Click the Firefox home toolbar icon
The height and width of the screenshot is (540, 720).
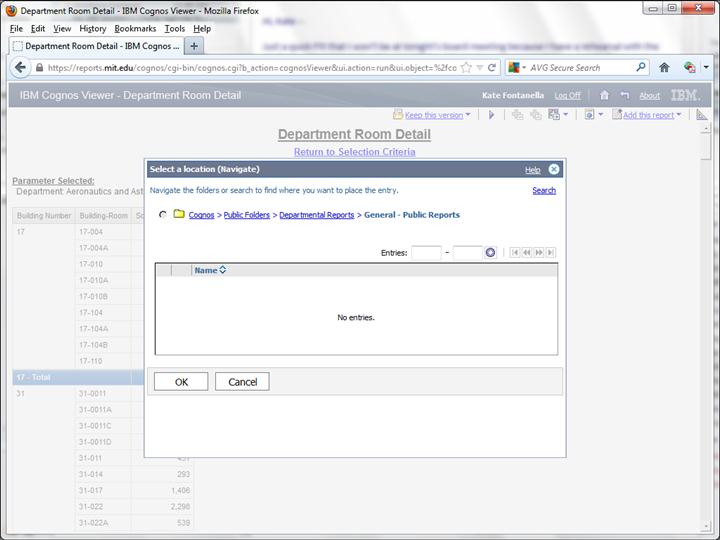pos(664,67)
